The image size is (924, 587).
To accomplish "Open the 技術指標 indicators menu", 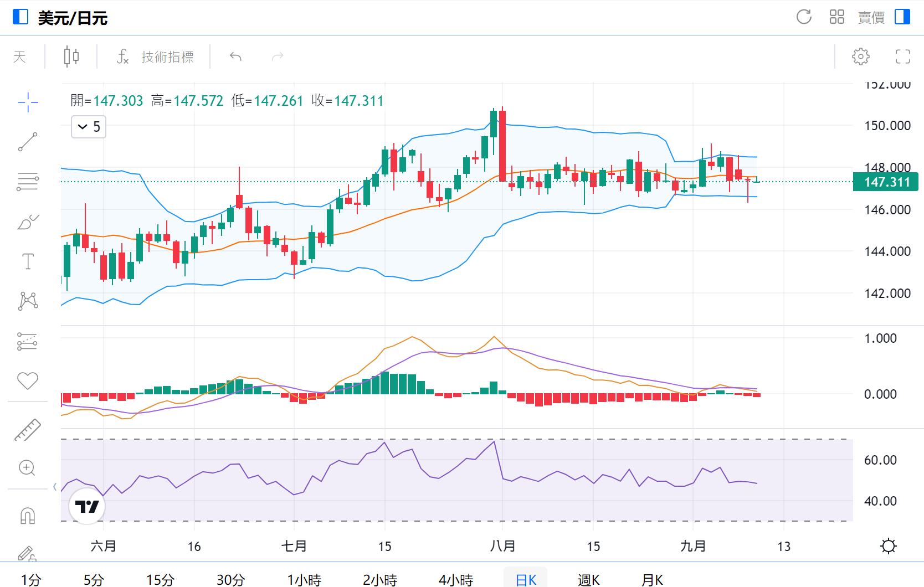I will click(x=155, y=56).
